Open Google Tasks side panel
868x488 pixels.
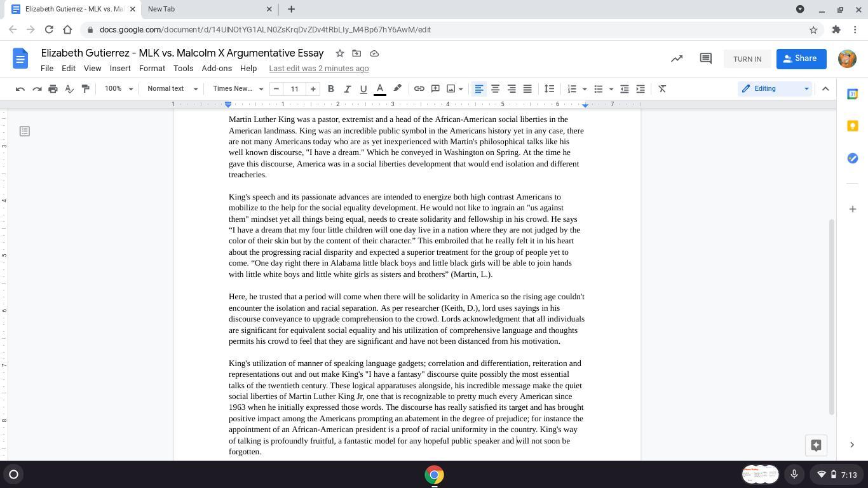[x=853, y=158]
